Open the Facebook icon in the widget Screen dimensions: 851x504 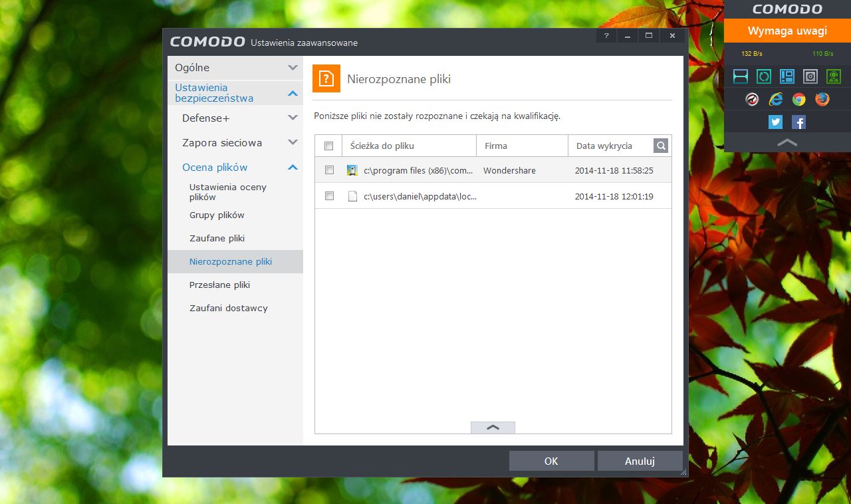pyautogui.click(x=798, y=122)
